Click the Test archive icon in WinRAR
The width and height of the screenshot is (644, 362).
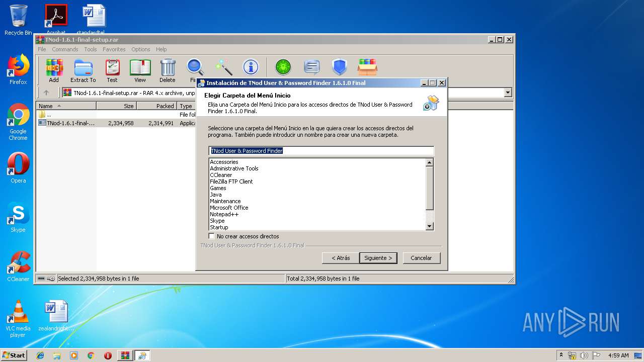[112, 71]
